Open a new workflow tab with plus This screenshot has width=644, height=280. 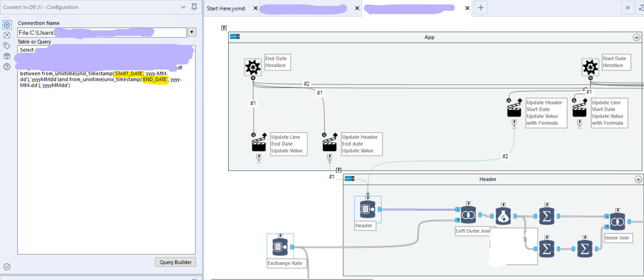(481, 8)
